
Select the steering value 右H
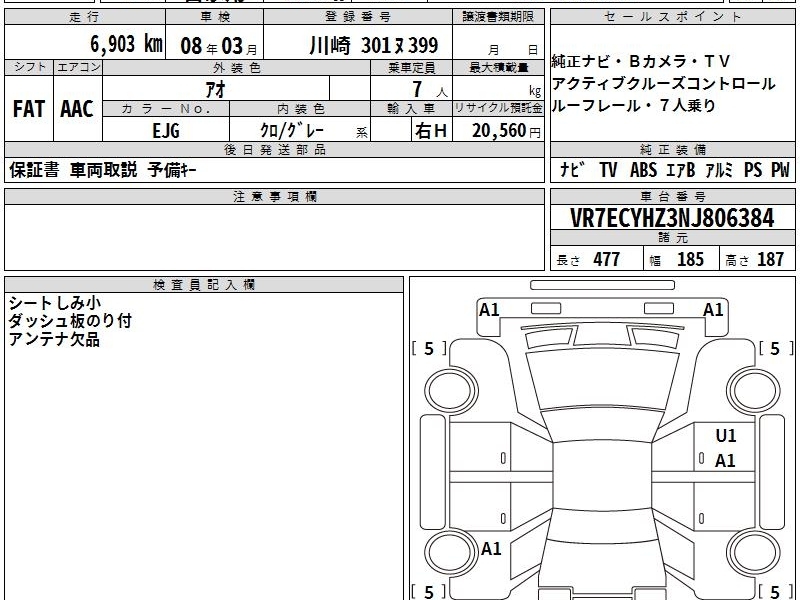point(431,131)
